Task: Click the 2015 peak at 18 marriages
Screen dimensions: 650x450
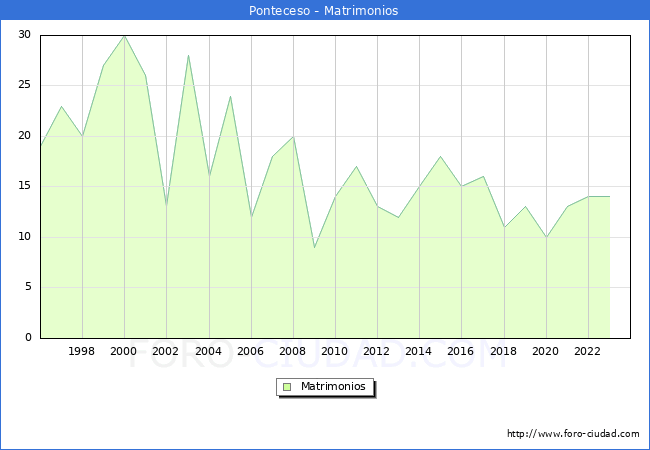Action: click(441, 157)
